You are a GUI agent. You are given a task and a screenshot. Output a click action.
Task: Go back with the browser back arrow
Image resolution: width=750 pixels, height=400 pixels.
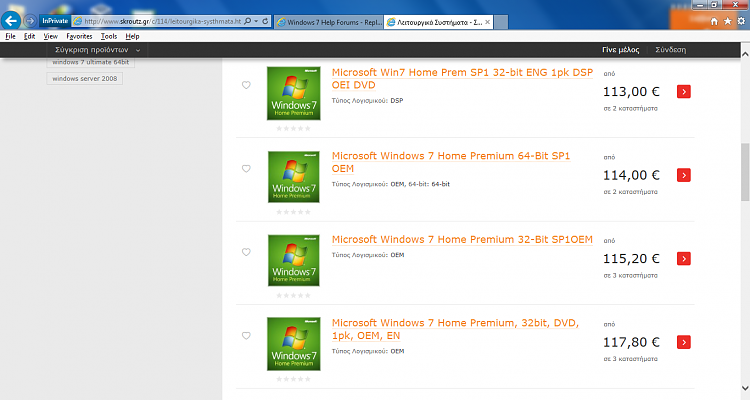11,21
